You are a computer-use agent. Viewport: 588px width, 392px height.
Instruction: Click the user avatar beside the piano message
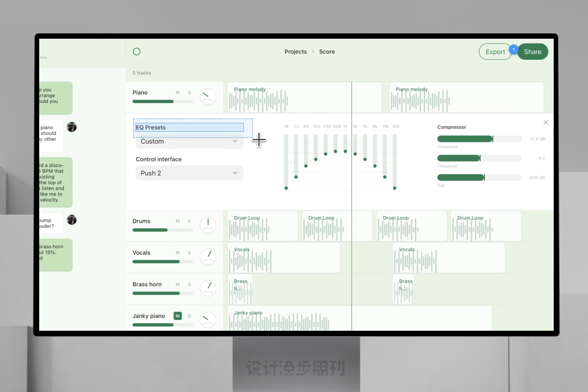tap(72, 127)
